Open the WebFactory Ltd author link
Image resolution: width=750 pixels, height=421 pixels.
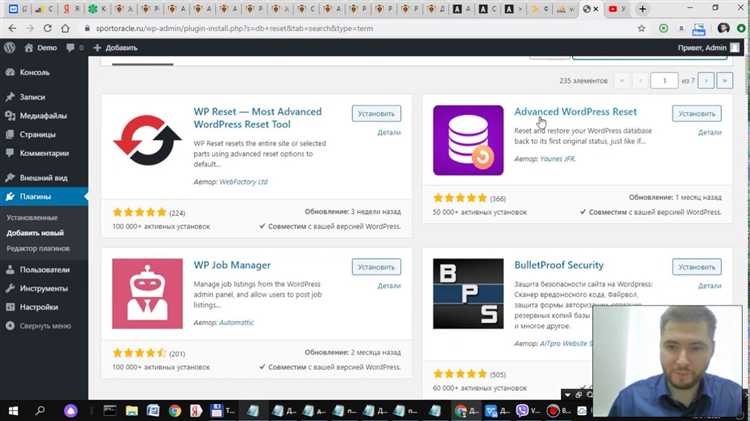(x=243, y=182)
